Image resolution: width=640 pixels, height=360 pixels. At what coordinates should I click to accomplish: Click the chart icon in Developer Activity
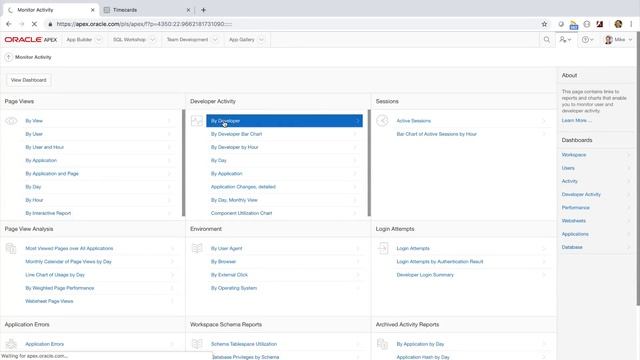click(x=197, y=121)
